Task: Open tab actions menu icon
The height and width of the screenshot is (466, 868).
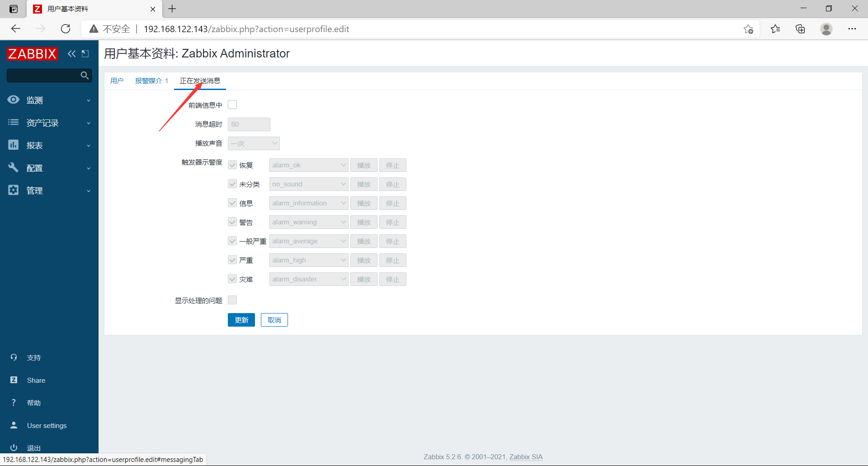Action: [14, 9]
